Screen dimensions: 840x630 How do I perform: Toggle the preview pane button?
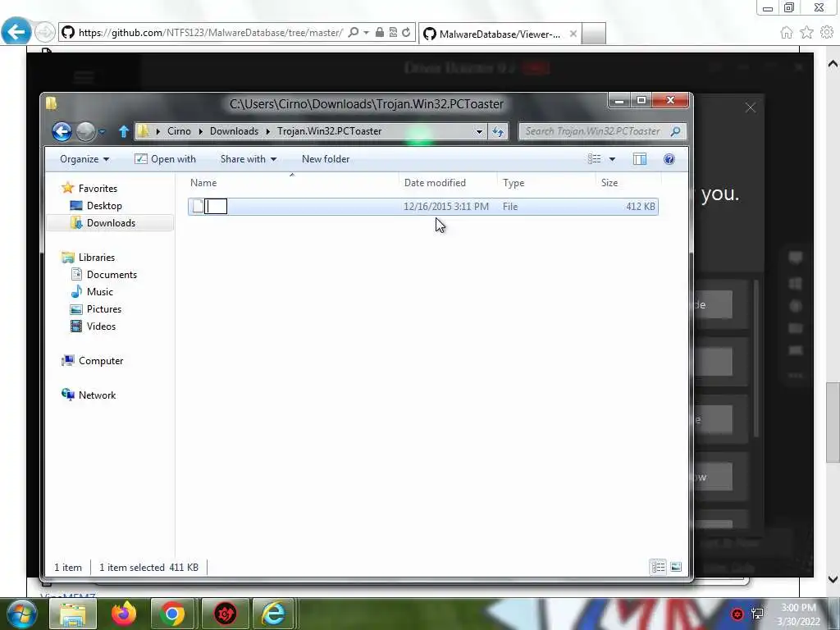640,159
